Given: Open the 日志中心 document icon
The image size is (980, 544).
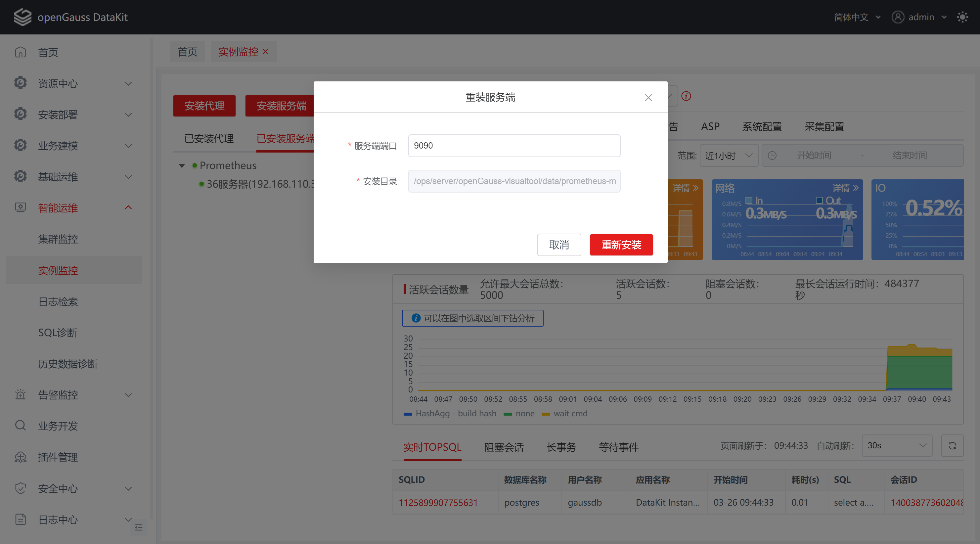Looking at the screenshot, I should pos(20,520).
